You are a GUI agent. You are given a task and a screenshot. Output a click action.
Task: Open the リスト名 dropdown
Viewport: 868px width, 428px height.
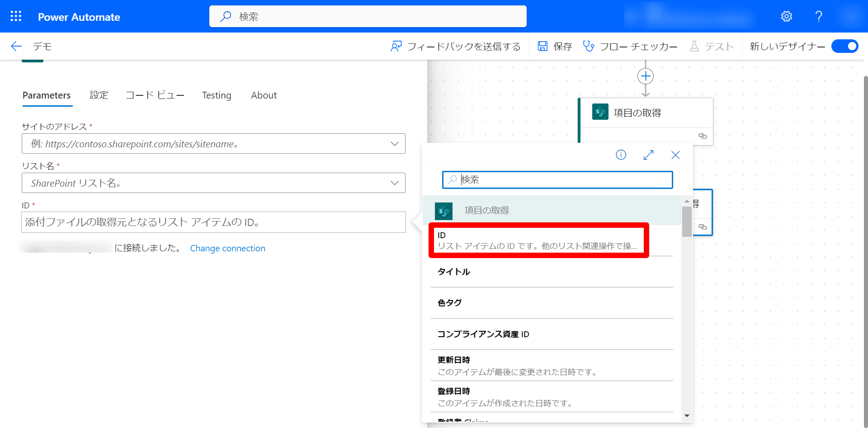pos(394,183)
